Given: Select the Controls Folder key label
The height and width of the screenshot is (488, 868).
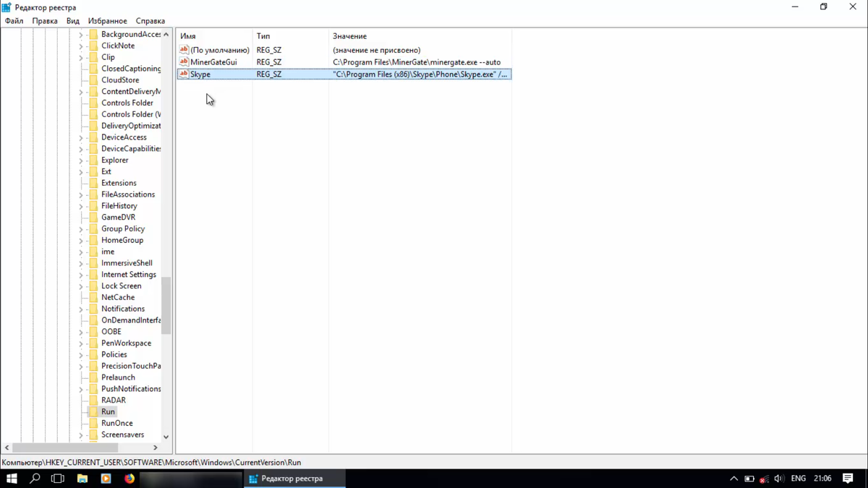Looking at the screenshot, I should tap(127, 103).
